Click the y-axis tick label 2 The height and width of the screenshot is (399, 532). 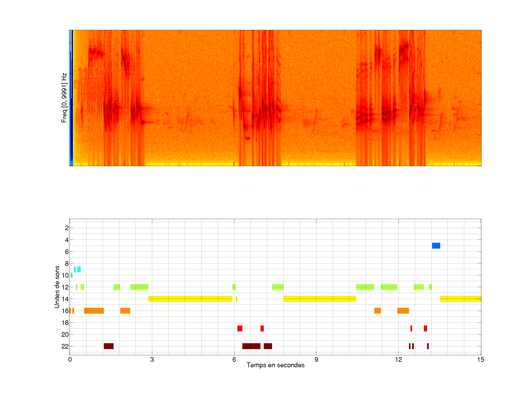(67, 228)
